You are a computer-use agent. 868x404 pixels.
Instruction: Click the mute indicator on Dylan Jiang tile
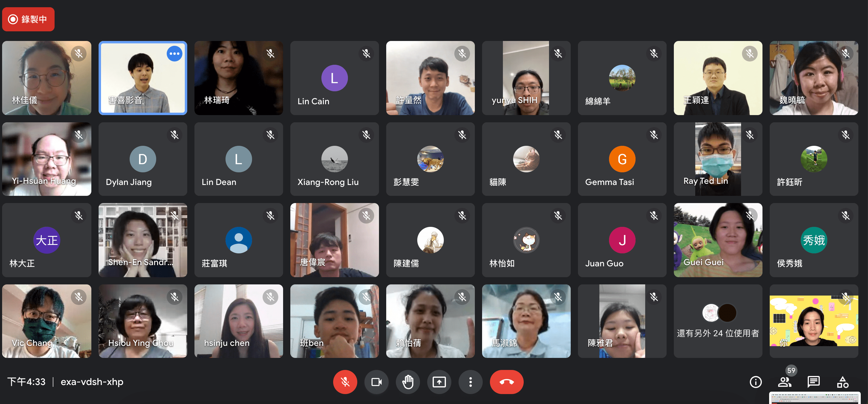(174, 135)
